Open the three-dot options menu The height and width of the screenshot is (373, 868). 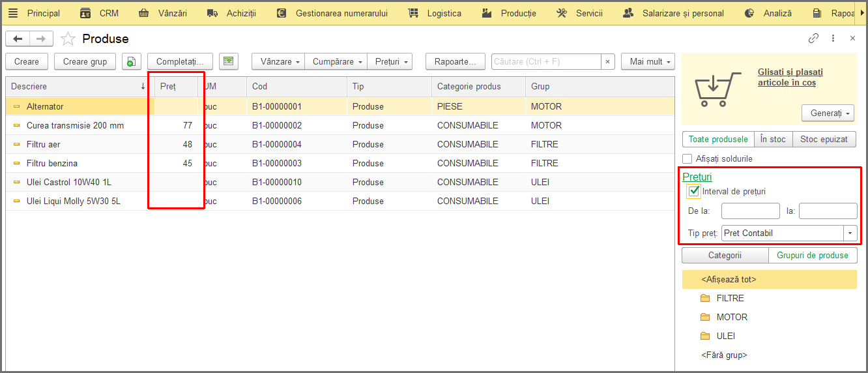(833, 38)
